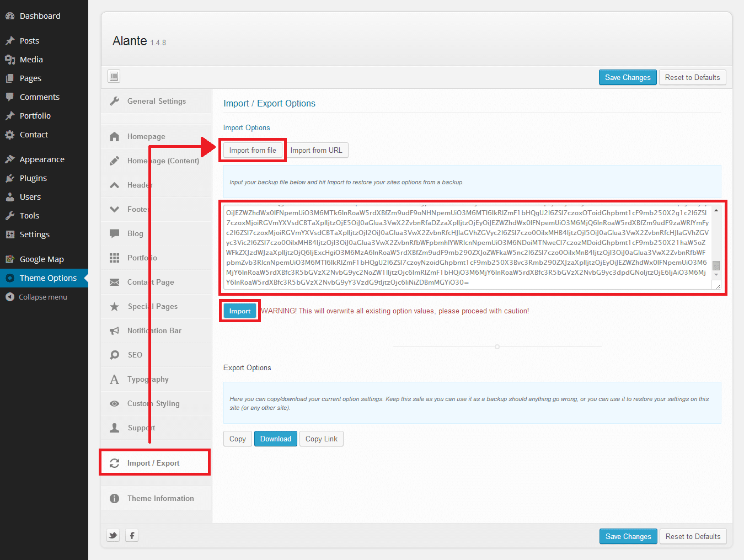Screen dimensions: 744x560
Task: Click the Media icon in admin menu
Action: (10, 60)
